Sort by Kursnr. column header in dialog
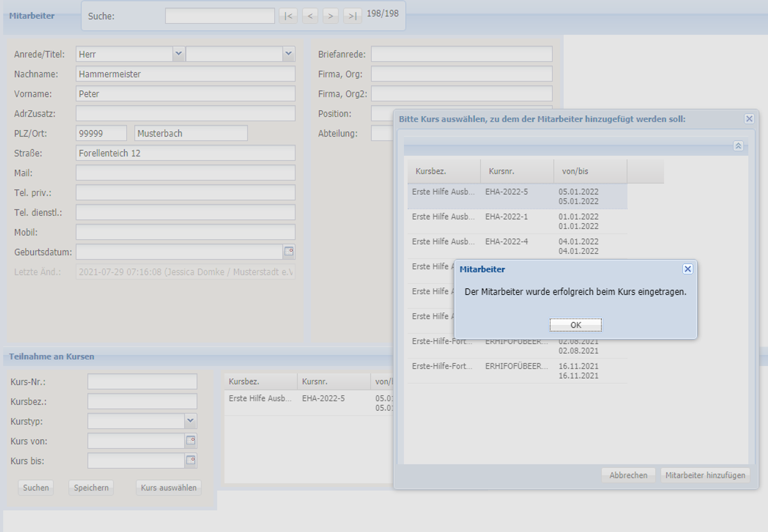This screenshot has width=768, height=532. (x=517, y=172)
